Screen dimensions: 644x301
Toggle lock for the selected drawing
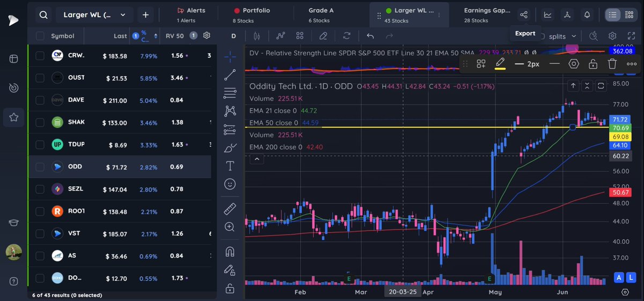(593, 64)
